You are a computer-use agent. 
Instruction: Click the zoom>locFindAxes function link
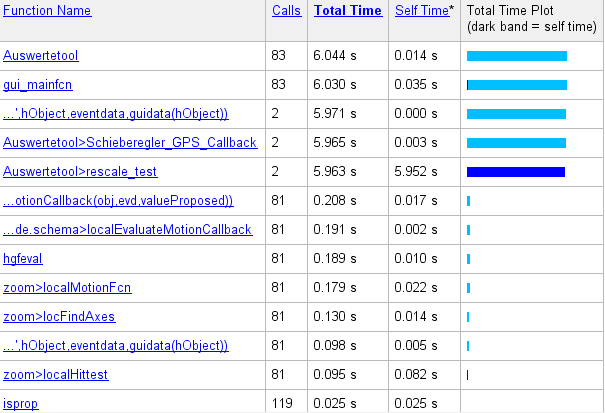59,317
